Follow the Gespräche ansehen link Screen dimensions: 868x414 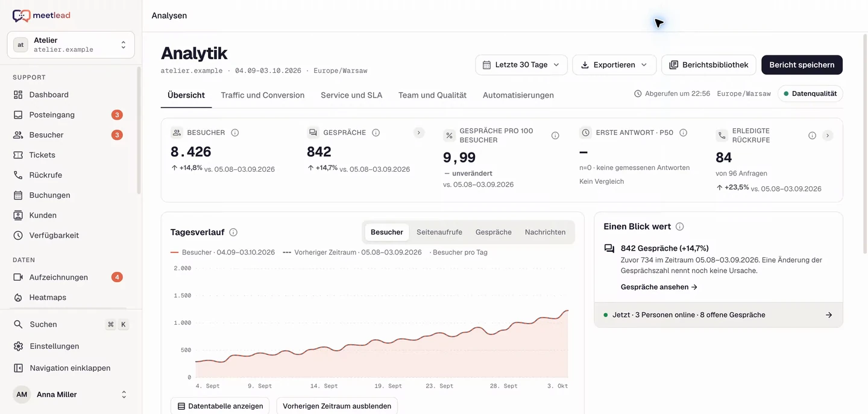pyautogui.click(x=659, y=287)
